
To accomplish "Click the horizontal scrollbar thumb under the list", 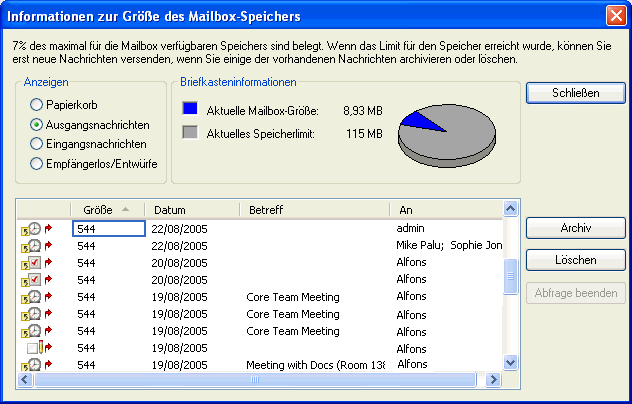I will pos(256,379).
